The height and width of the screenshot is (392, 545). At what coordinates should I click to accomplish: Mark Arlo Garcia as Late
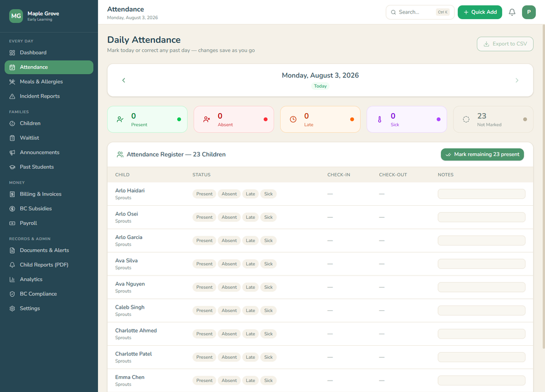pyautogui.click(x=250, y=241)
